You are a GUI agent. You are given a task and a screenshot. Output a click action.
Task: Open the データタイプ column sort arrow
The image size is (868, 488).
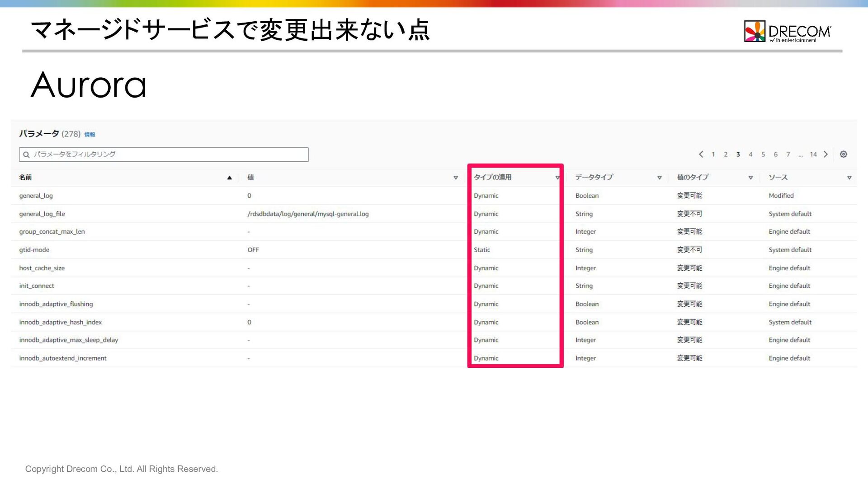pos(660,178)
